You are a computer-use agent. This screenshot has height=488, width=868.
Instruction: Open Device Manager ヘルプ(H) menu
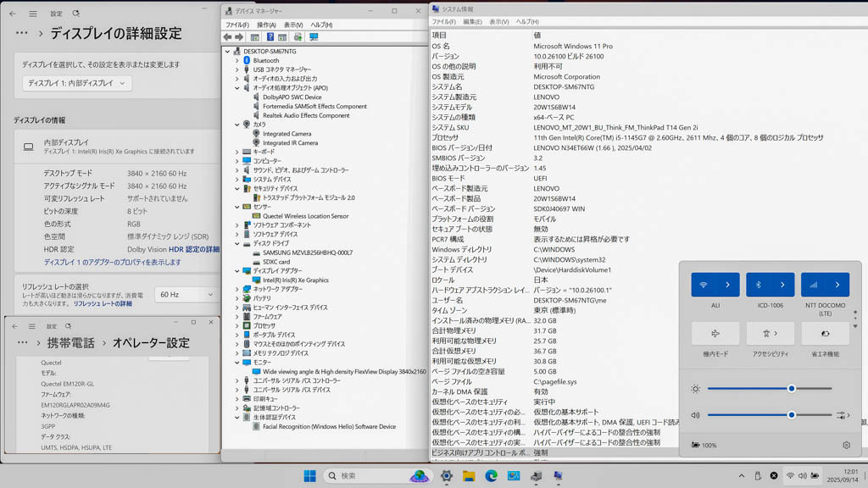[x=321, y=25]
